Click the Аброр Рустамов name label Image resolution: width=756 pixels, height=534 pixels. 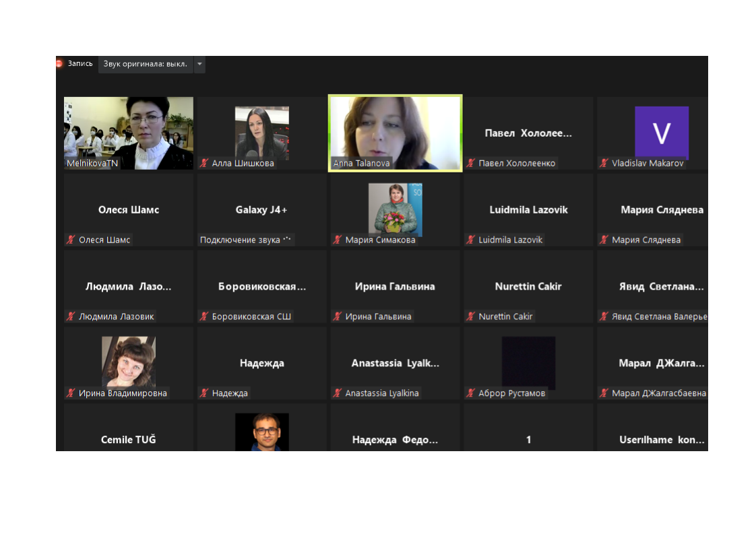point(511,393)
